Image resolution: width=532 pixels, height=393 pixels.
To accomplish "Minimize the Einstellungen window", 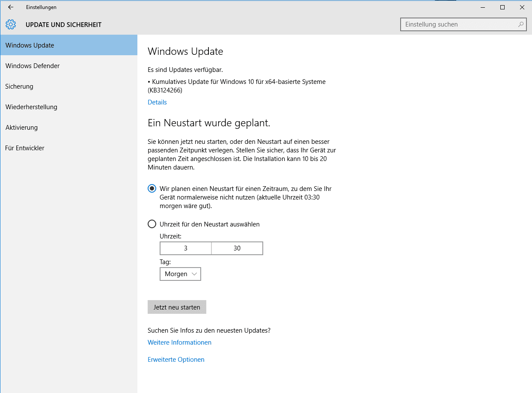I will coord(483,7).
